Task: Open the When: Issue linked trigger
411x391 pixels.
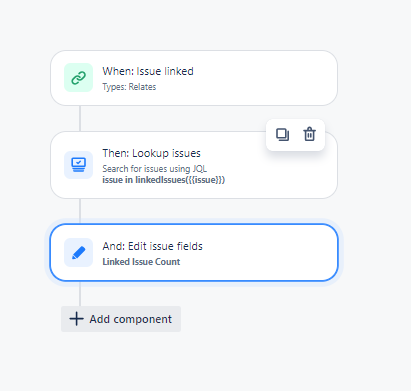Action: click(x=194, y=78)
